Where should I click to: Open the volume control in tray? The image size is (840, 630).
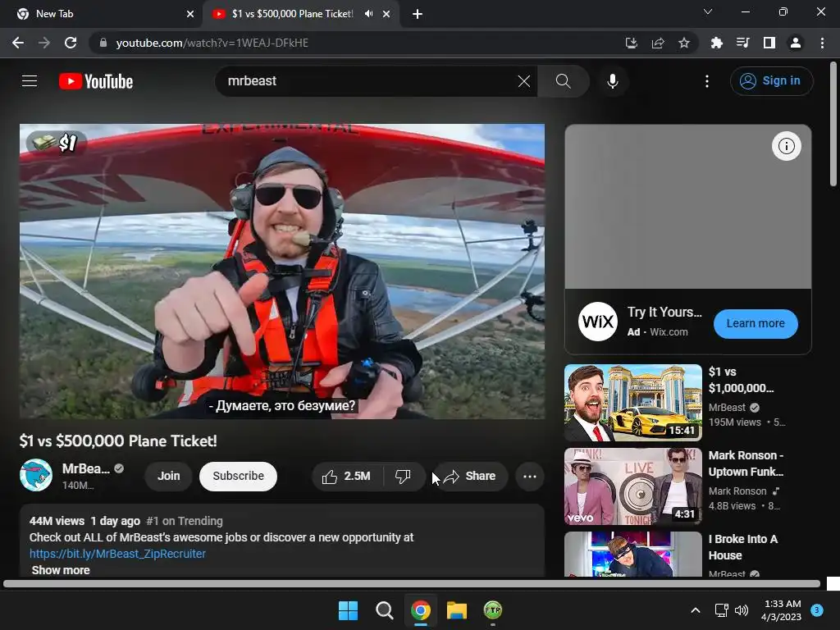click(742, 610)
